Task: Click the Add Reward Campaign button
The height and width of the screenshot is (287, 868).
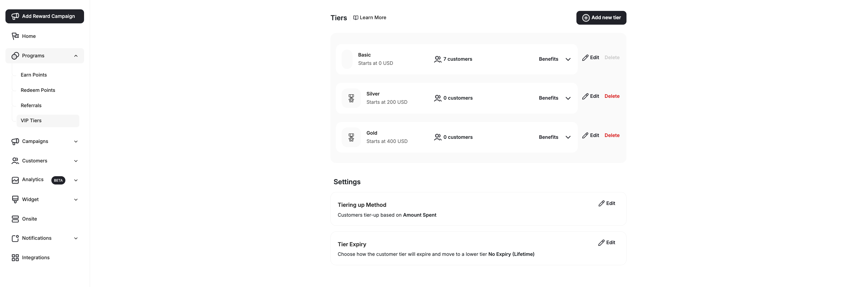Action: pos(44,16)
